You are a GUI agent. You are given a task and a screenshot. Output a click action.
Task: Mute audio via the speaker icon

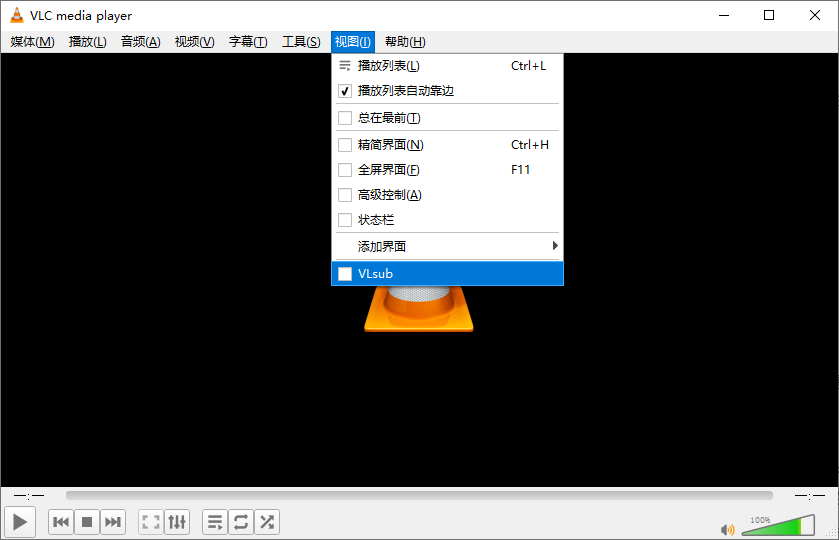(x=728, y=529)
